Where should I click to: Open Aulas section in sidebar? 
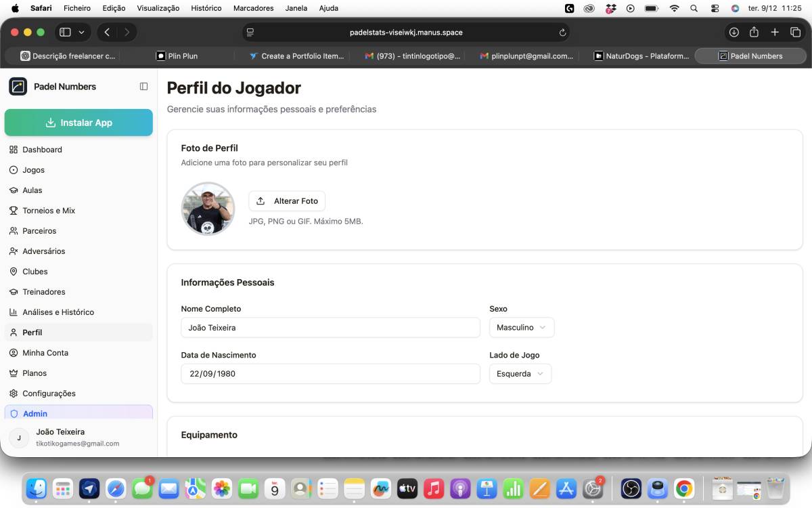click(x=78, y=190)
